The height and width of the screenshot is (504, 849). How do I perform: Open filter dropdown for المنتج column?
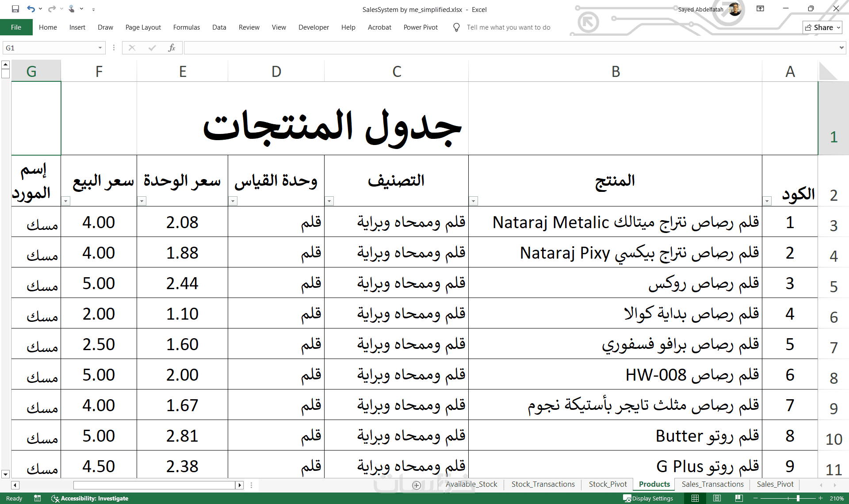point(474,201)
